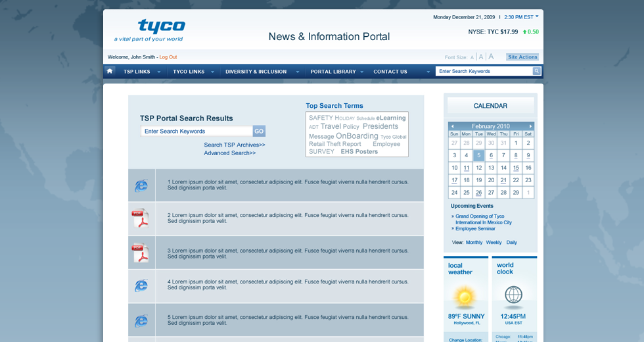The height and width of the screenshot is (342, 644).
Task: Click the Tyco Global search term
Action: (394, 137)
